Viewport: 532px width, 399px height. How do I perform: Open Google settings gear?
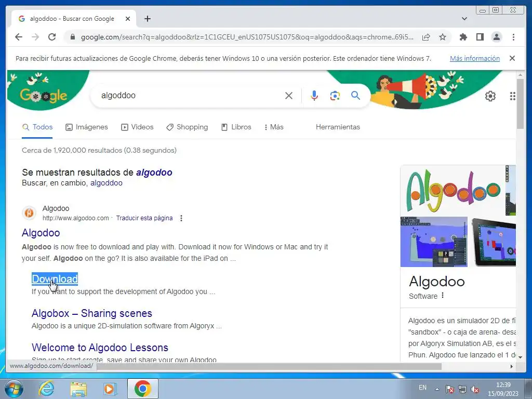[490, 96]
